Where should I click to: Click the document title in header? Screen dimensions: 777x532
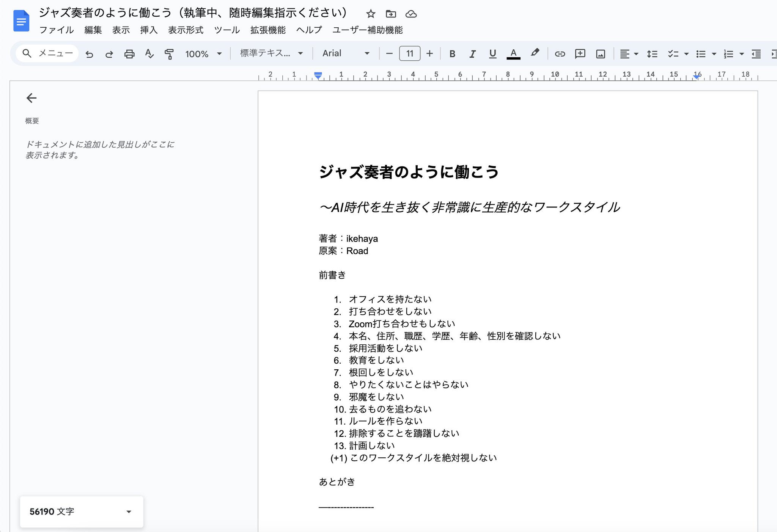(193, 13)
